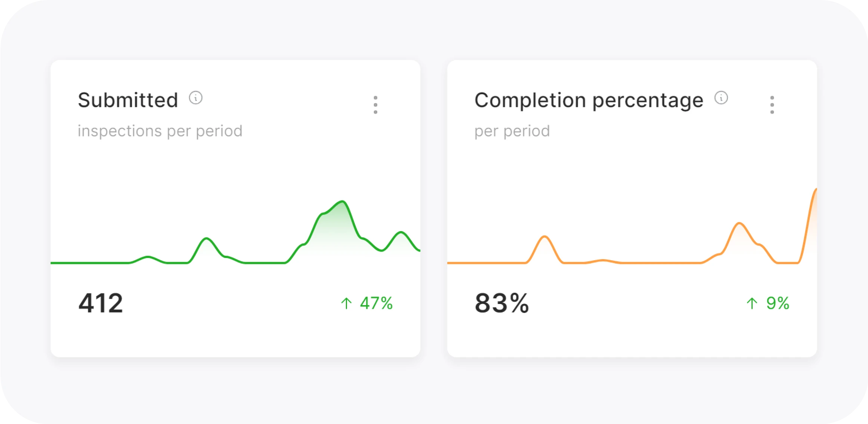Click the 412 total value
This screenshot has width=868, height=424.
point(101,303)
